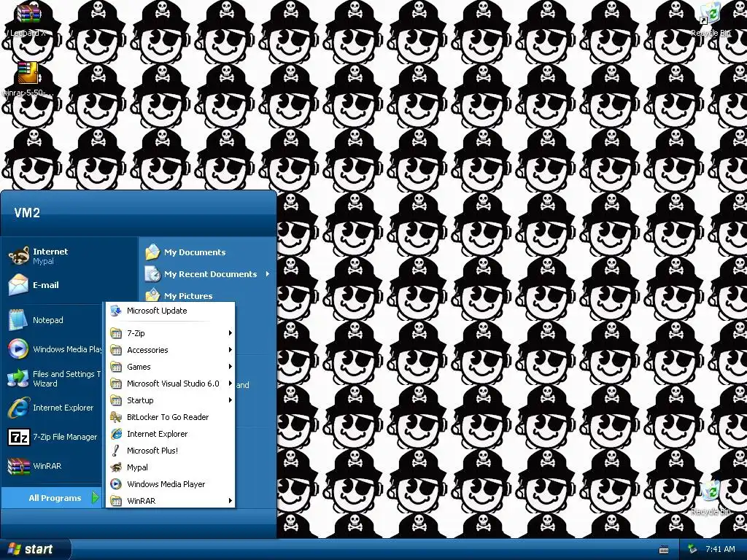
Task: Expand Microsoft Visual Studio 6.0 submenu arrow
Action: pyautogui.click(x=230, y=384)
